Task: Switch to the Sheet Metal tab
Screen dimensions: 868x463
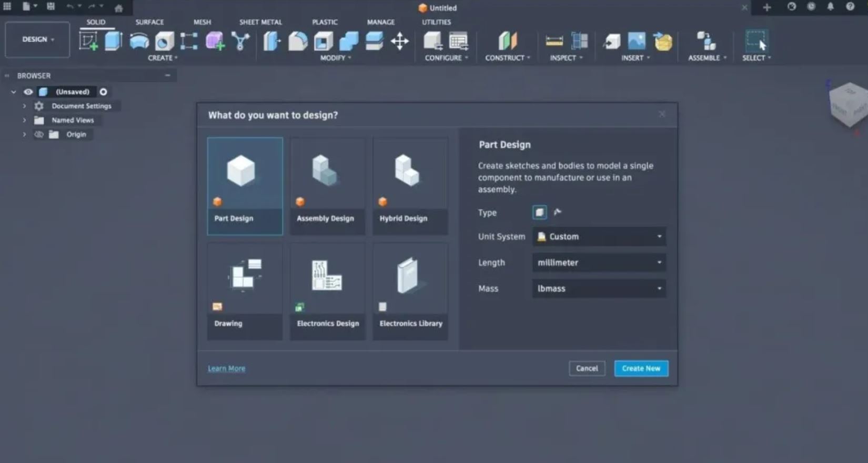Action: pyautogui.click(x=260, y=22)
